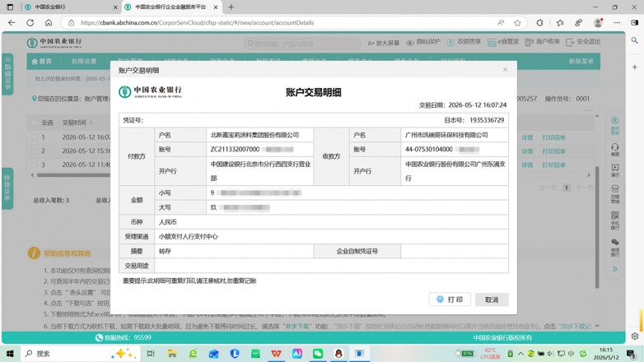Go to 首页 home menu item
644x362 pixels.
tap(41, 61)
